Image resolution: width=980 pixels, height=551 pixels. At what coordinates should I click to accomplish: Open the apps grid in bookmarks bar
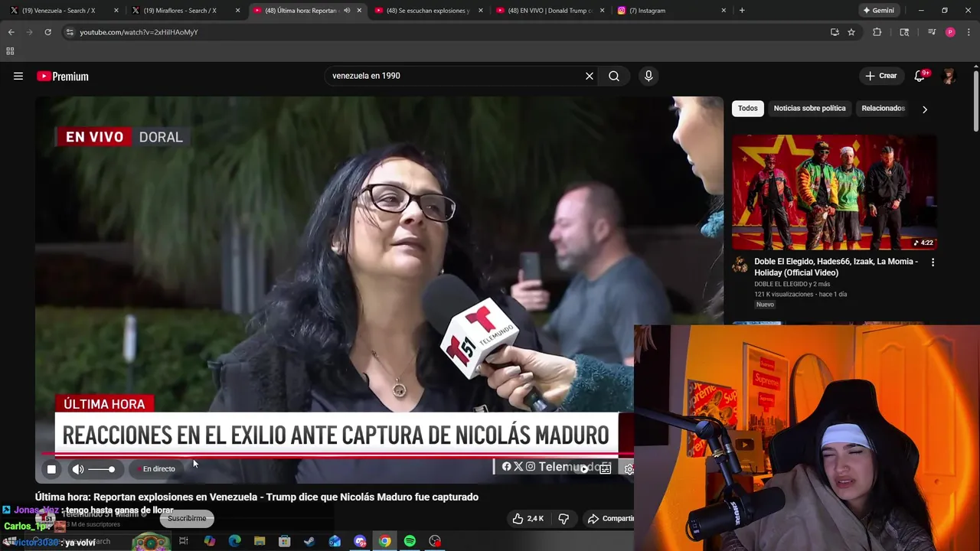(x=10, y=51)
